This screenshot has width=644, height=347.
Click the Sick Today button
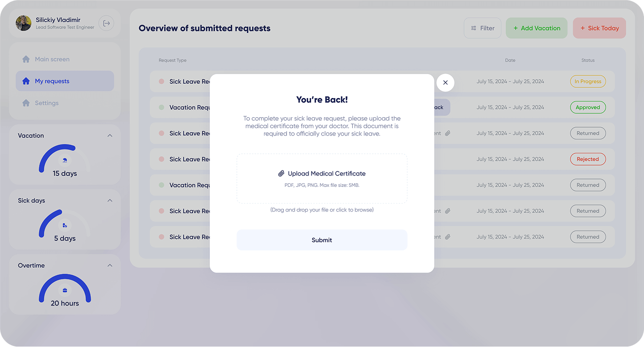pyautogui.click(x=600, y=28)
